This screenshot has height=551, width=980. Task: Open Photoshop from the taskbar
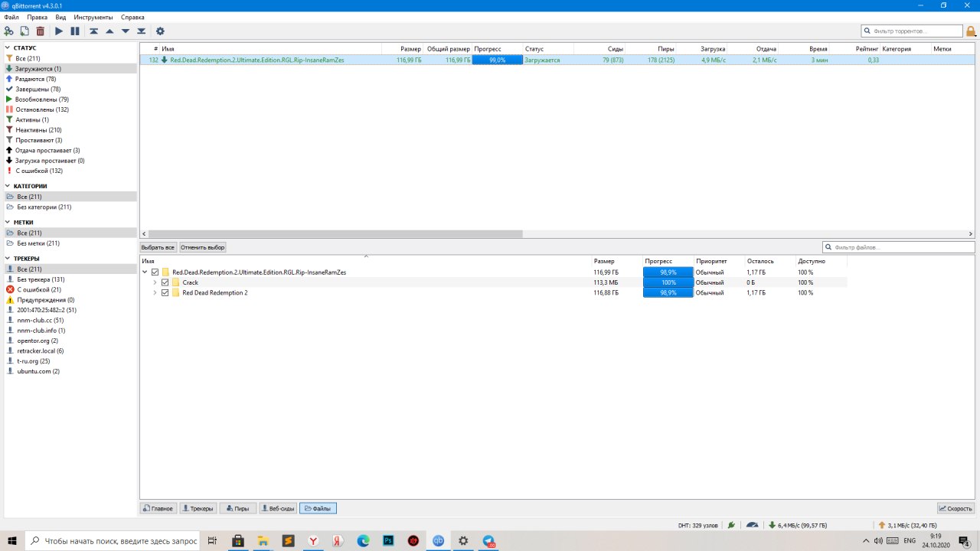click(388, 540)
